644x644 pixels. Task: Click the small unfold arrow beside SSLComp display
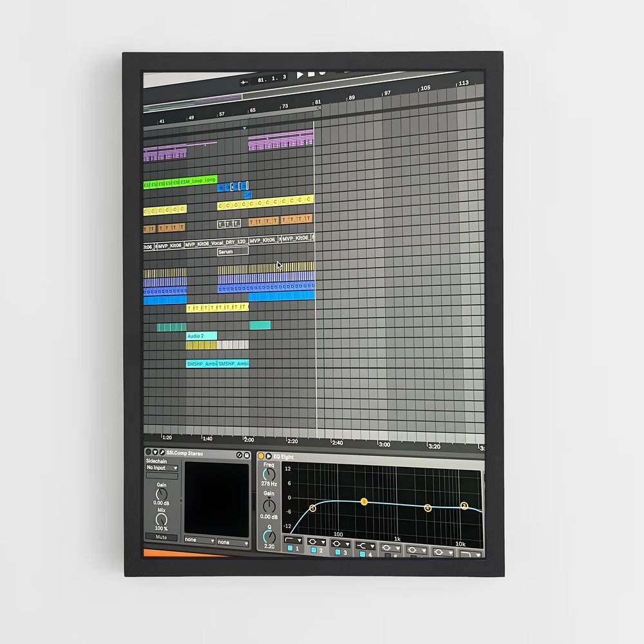[x=181, y=500]
